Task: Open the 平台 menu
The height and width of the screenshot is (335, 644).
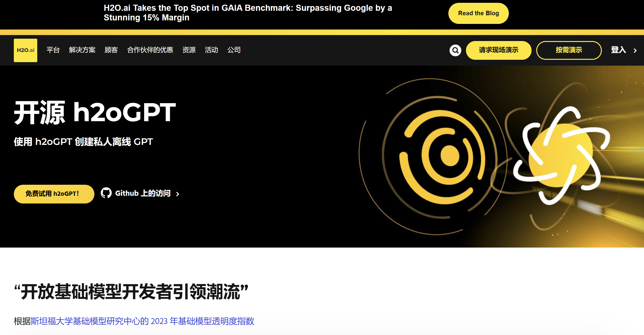Action: (53, 50)
